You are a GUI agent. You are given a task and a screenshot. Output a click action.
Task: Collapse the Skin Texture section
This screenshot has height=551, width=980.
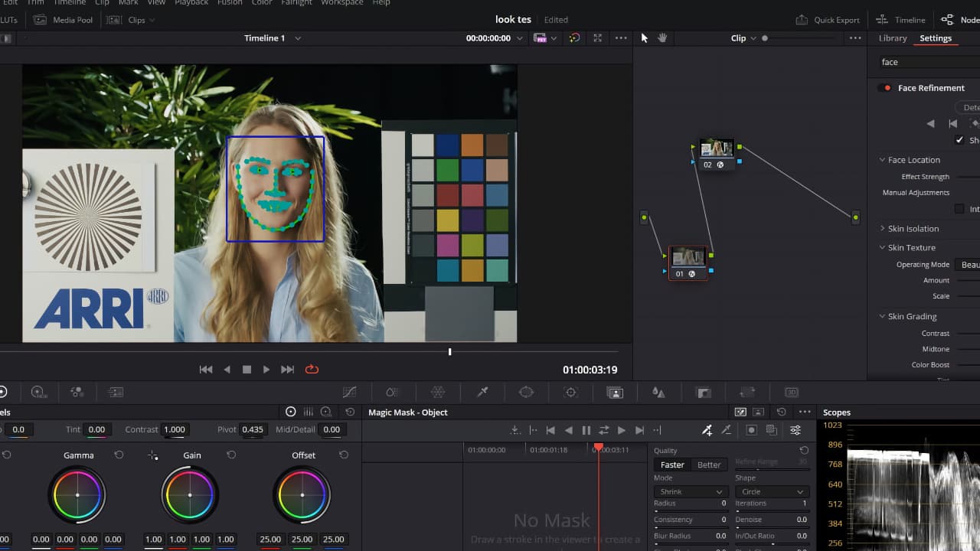click(882, 248)
